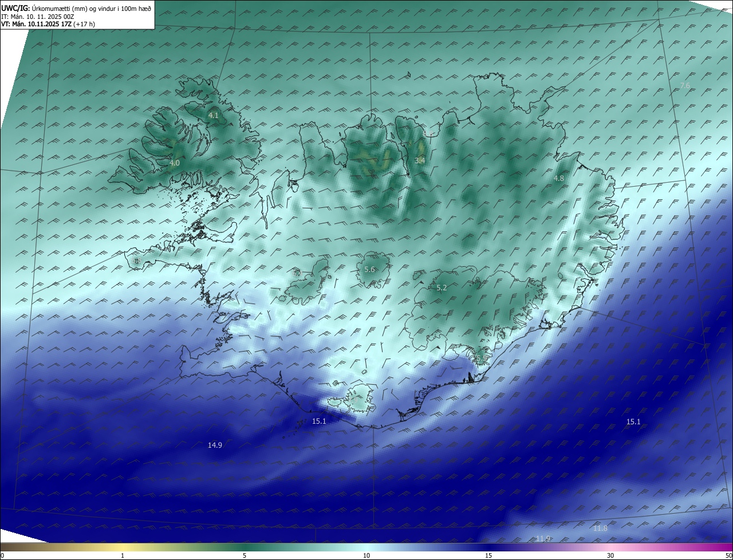Click the color scale tick labelled 50
Screen dimensions: 733x560
[728, 555]
